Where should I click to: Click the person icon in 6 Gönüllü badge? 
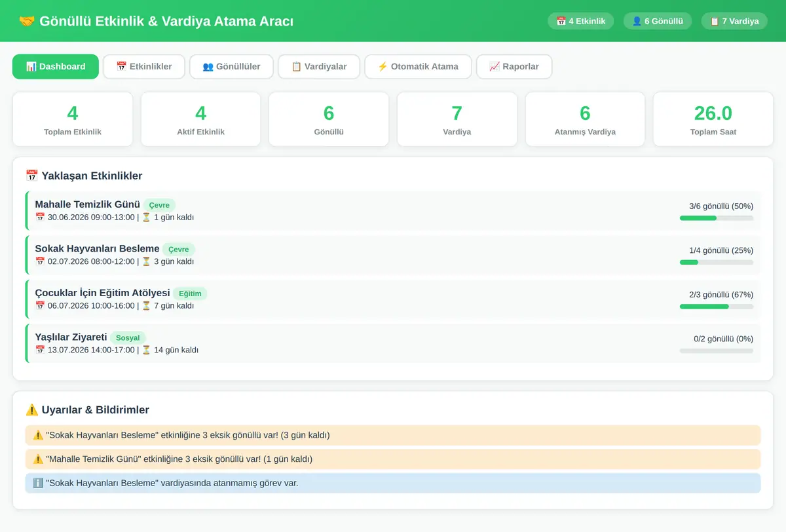tap(637, 21)
